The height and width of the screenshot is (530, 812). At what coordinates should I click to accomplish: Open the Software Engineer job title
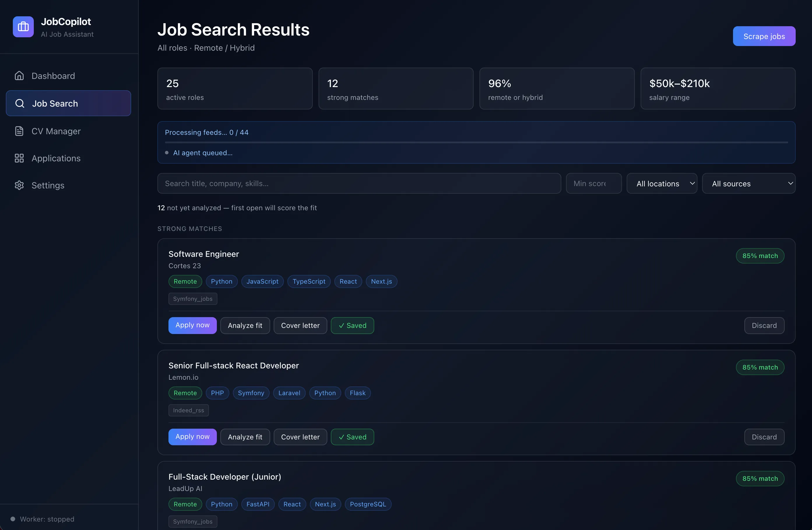click(x=204, y=254)
